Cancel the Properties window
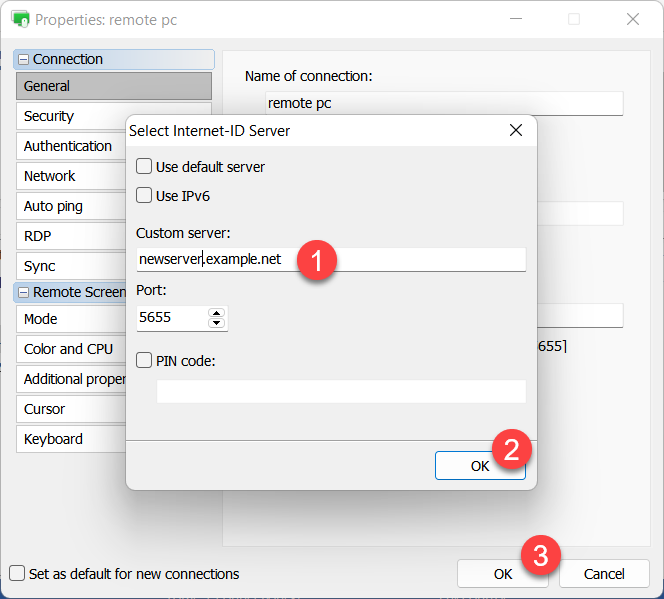The width and height of the screenshot is (664, 599). (x=603, y=574)
